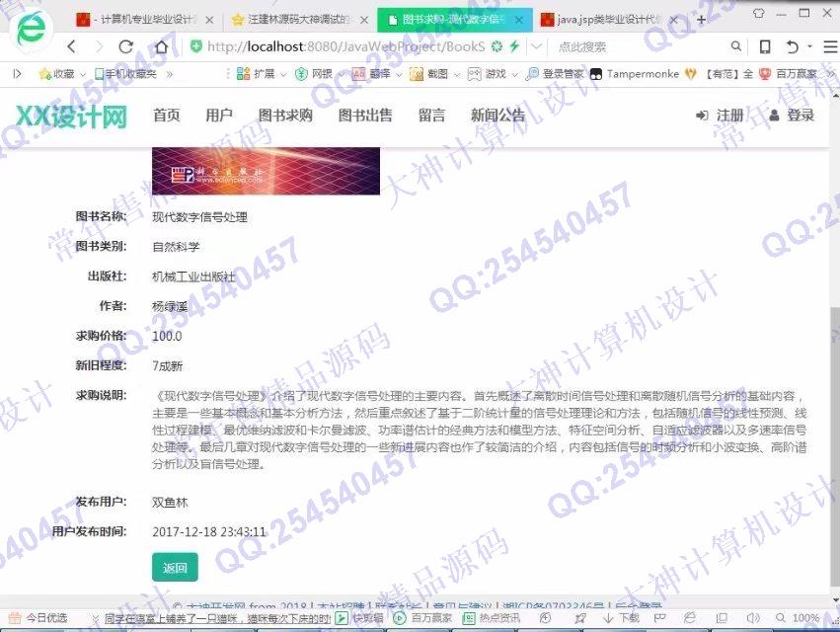Open 今日优选 in the status bar
The height and width of the screenshot is (632, 840).
[38, 618]
